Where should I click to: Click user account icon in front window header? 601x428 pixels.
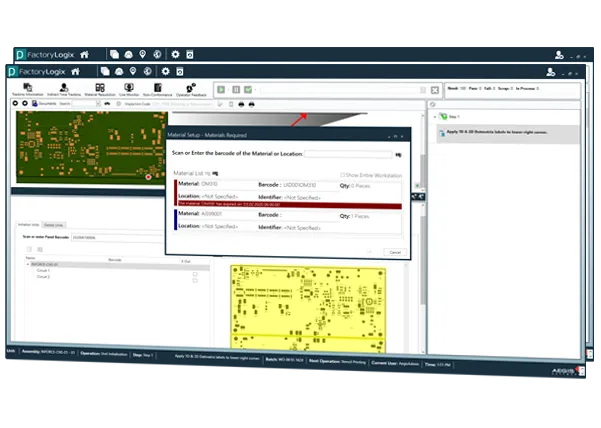(551, 72)
